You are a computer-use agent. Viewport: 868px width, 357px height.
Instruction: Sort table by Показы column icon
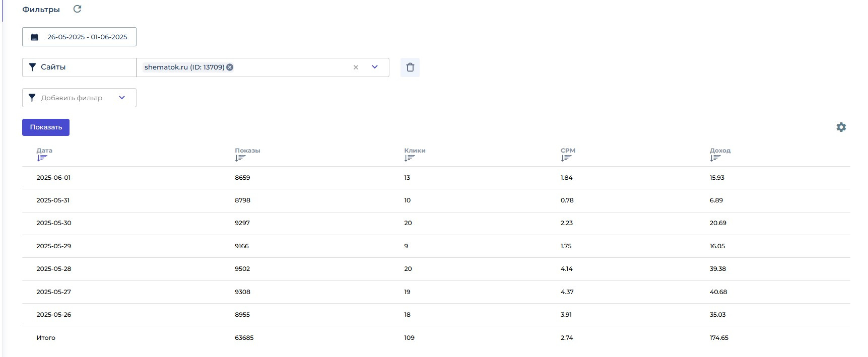240,158
